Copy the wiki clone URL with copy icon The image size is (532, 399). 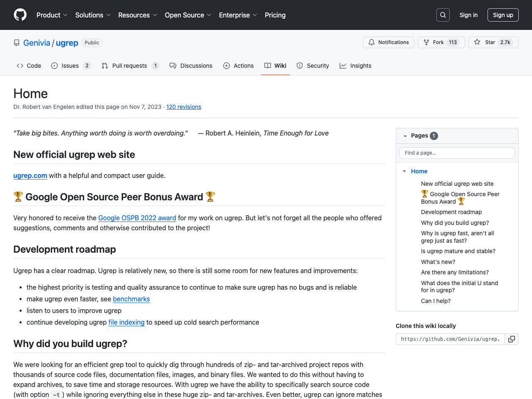pyautogui.click(x=512, y=339)
